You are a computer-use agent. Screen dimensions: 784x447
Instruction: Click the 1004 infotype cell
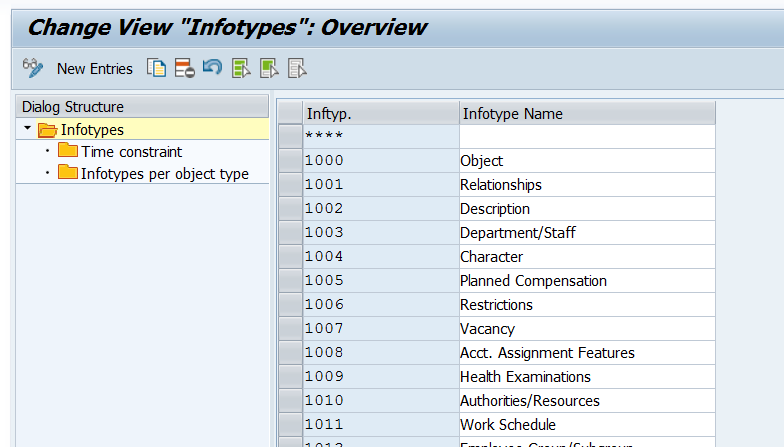[x=382, y=256]
